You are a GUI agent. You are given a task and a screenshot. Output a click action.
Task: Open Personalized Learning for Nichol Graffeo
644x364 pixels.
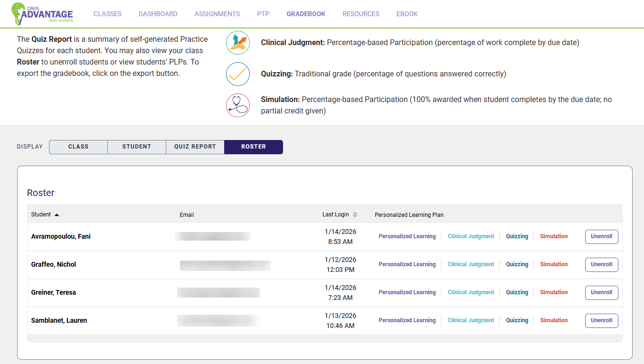coord(407,264)
